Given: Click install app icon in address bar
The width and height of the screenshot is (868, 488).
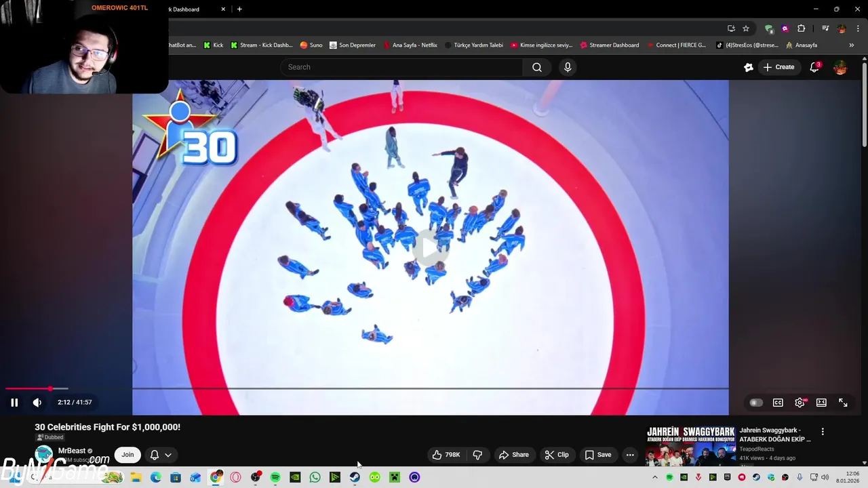Looking at the screenshot, I should click(x=731, y=28).
